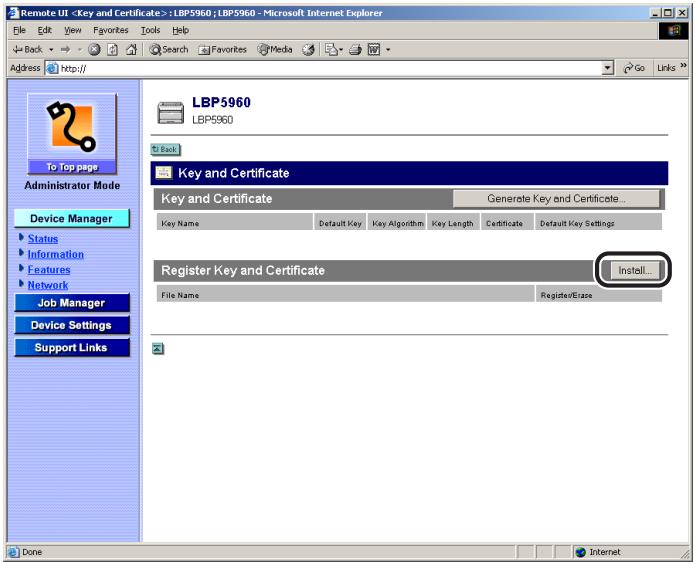Open the Media toolbar button

(275, 50)
